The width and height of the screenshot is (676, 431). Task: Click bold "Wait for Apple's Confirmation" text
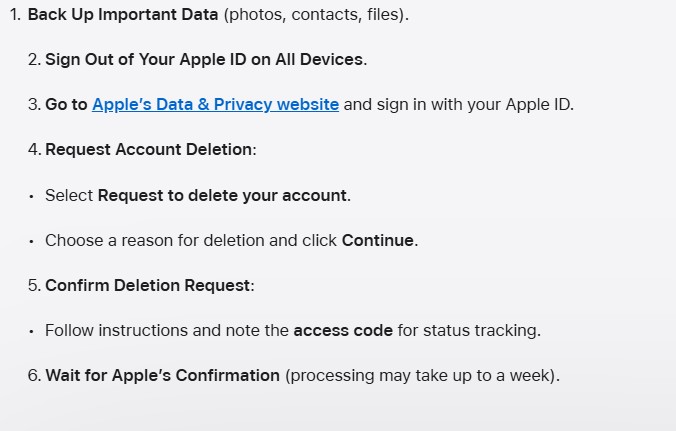[162, 375]
